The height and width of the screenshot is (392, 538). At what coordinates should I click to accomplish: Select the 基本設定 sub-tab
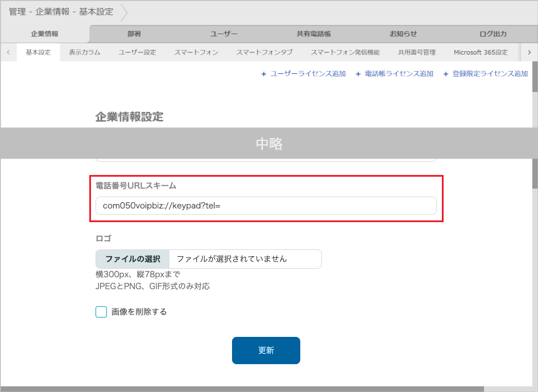38,52
